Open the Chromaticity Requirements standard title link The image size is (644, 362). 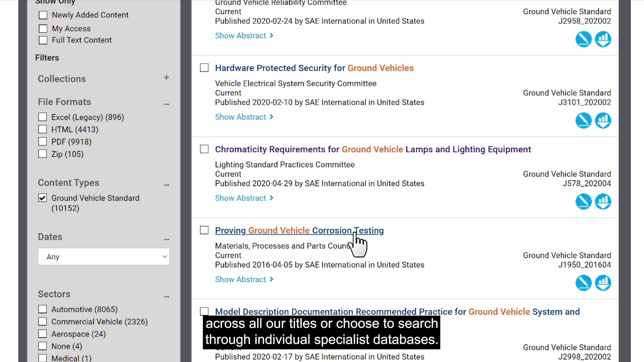[373, 149]
